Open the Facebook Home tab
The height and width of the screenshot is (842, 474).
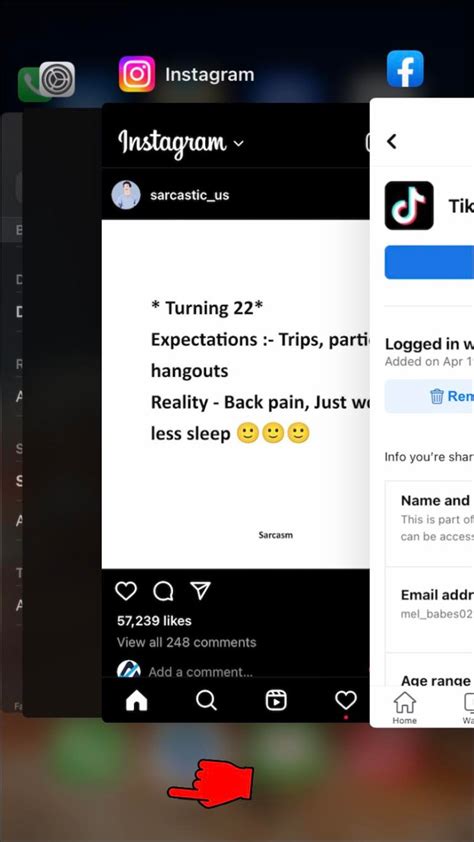coord(405,707)
